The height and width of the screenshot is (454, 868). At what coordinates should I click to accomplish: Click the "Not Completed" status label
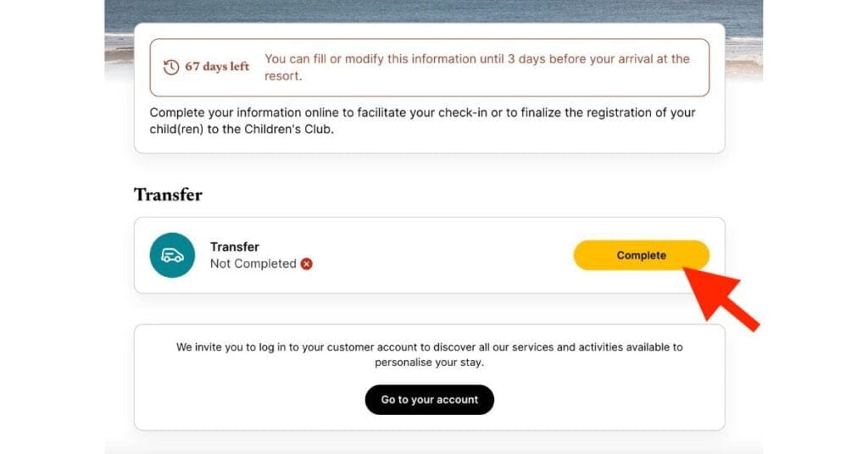tap(253, 263)
